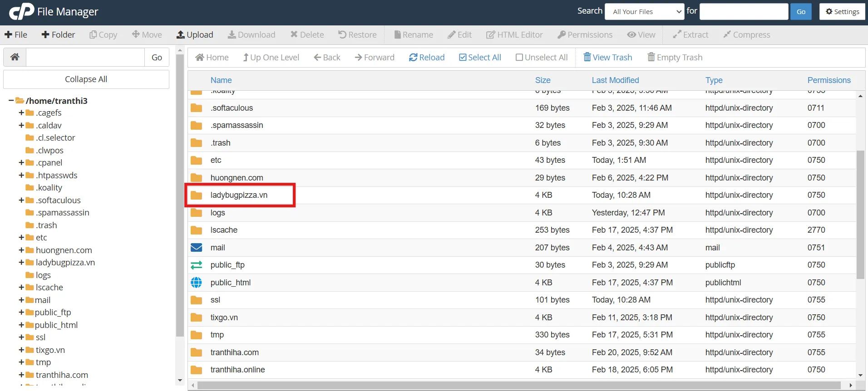The width and height of the screenshot is (868, 391).
Task: Collapse the /home/tranthi3 root node
Action: click(x=11, y=101)
